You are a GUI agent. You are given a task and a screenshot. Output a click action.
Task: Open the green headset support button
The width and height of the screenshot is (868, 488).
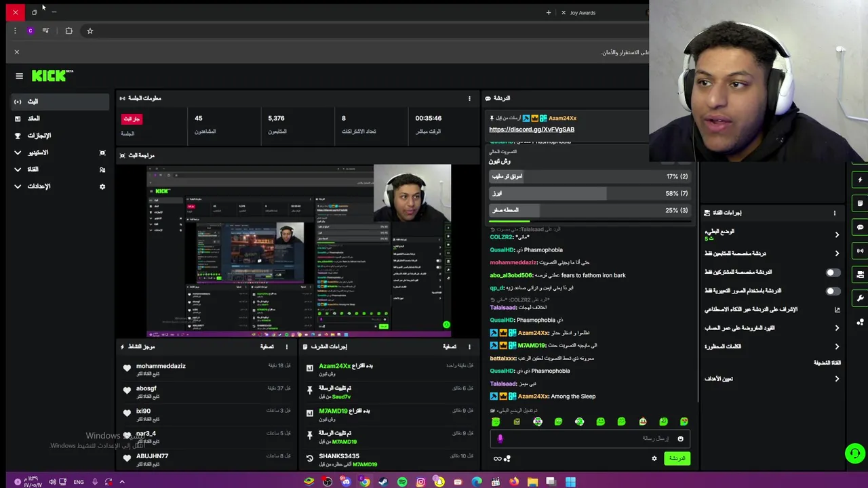point(855,453)
